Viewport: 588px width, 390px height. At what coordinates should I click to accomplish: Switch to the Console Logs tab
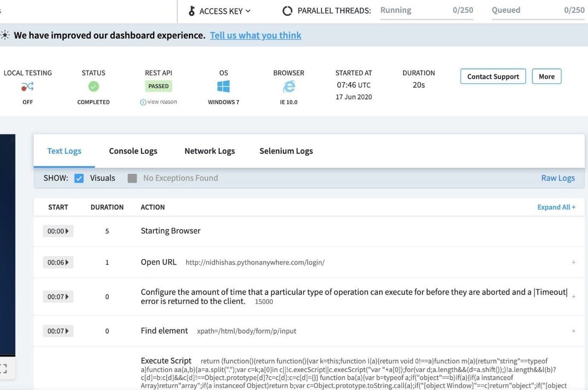(x=133, y=151)
